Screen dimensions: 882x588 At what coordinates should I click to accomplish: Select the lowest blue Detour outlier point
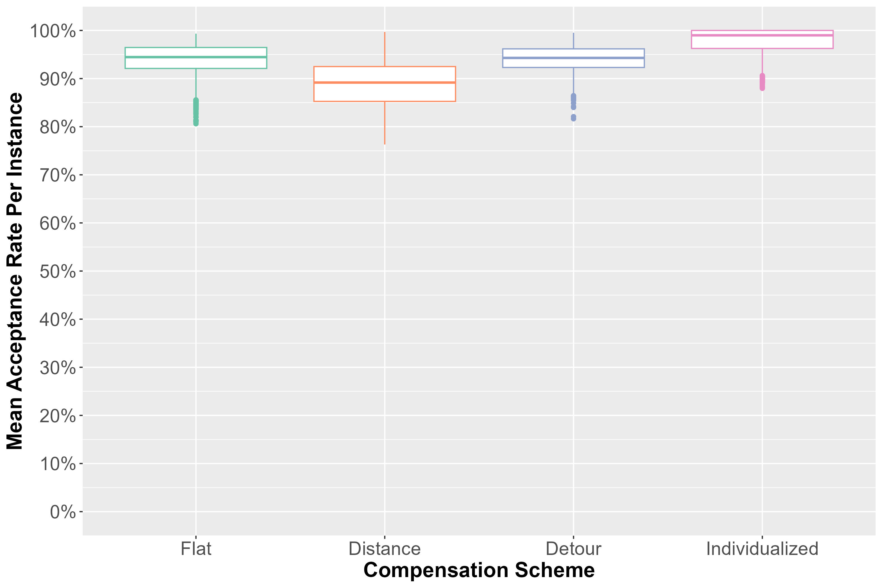point(573,118)
